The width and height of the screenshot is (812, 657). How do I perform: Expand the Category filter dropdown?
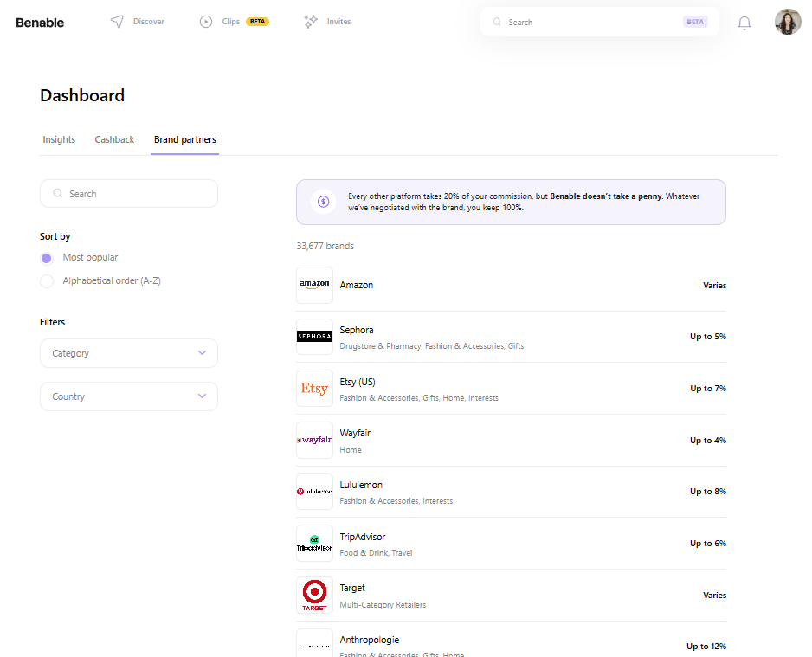tap(129, 353)
